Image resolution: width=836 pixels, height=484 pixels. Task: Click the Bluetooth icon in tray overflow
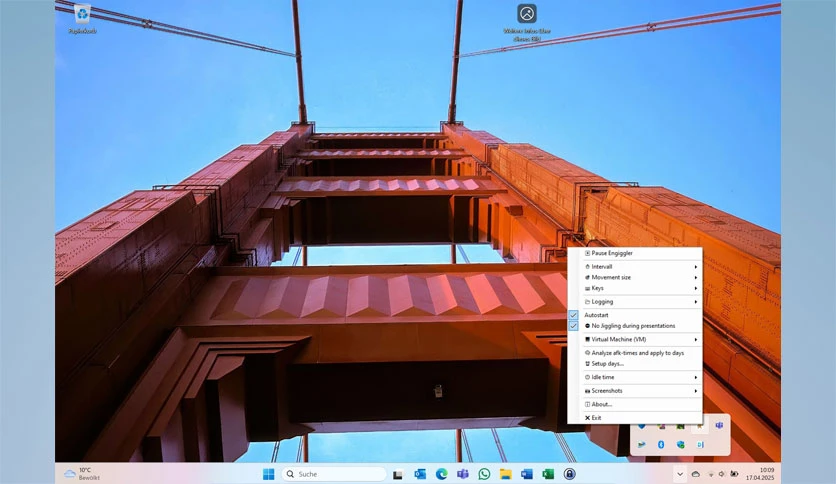pos(661,445)
